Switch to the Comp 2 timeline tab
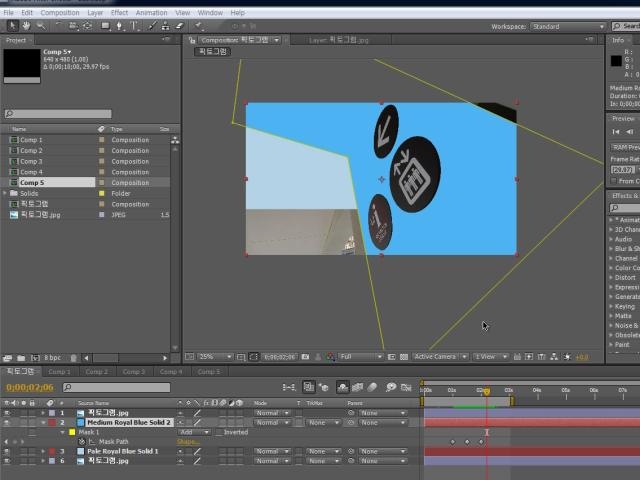640x480 pixels. tap(96, 372)
